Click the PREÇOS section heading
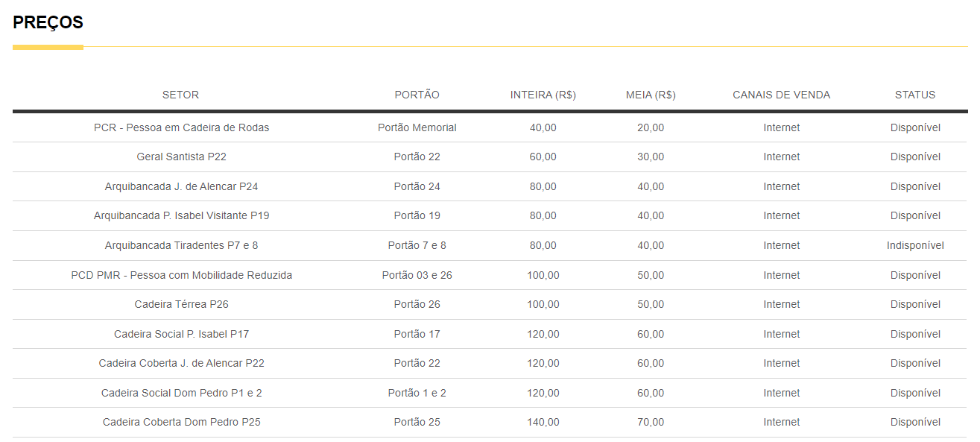This screenshot has height=442, width=980. [48, 23]
